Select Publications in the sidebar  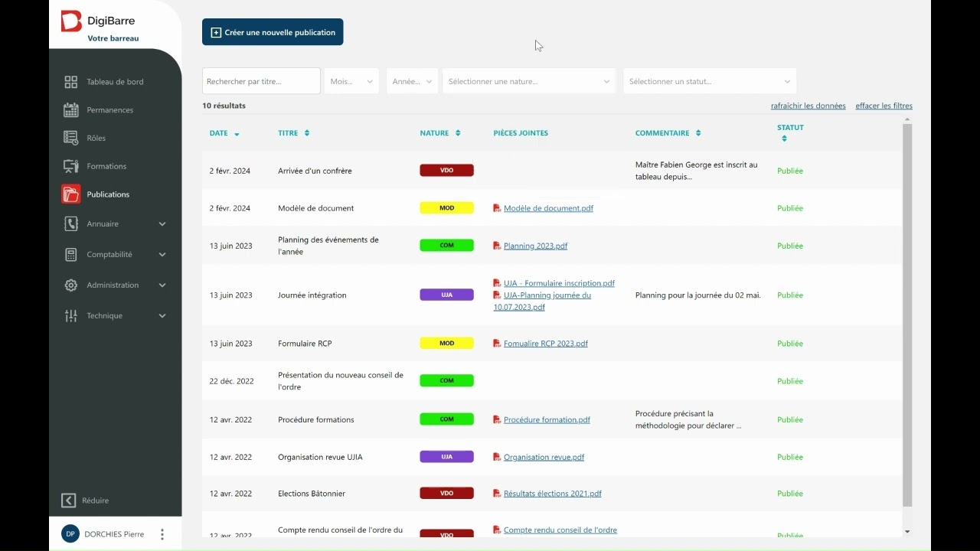(x=108, y=194)
